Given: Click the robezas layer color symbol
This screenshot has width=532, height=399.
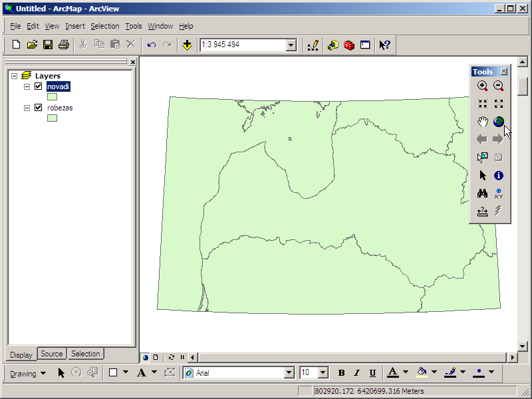Looking at the screenshot, I should pyautogui.click(x=53, y=118).
